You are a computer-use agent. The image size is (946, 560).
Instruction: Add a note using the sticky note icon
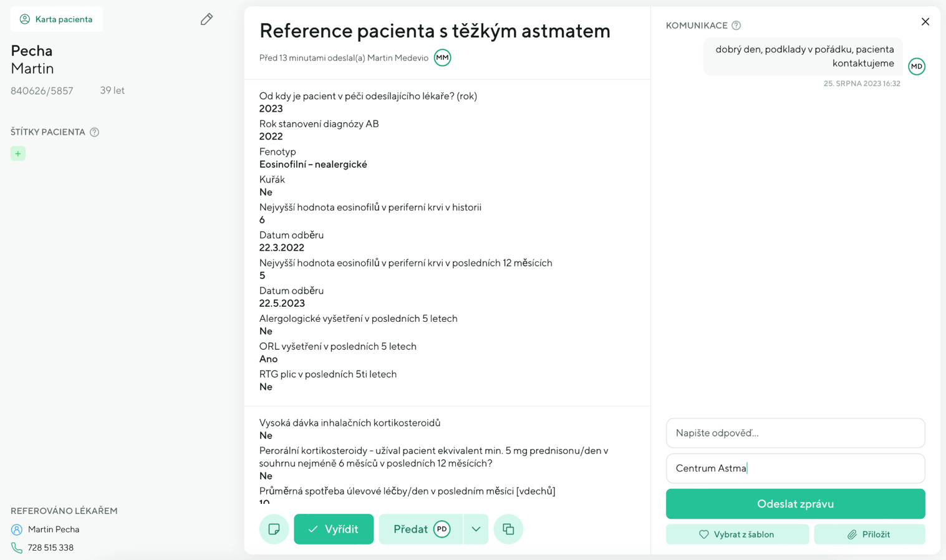point(274,529)
